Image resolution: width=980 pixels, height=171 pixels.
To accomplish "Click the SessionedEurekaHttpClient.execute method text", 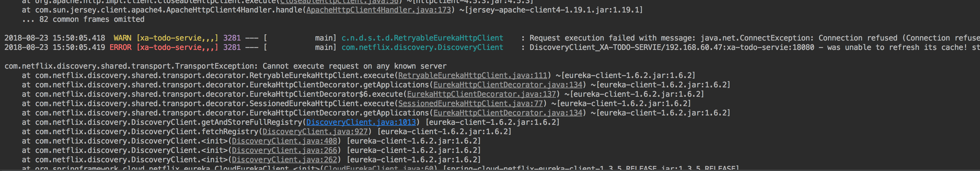I will click(x=321, y=103).
